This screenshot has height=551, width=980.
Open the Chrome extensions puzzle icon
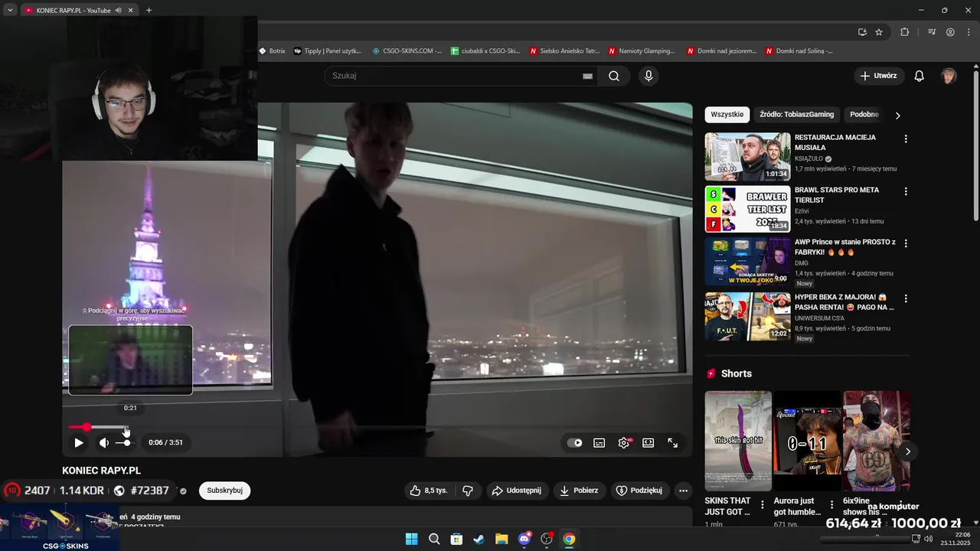(904, 32)
